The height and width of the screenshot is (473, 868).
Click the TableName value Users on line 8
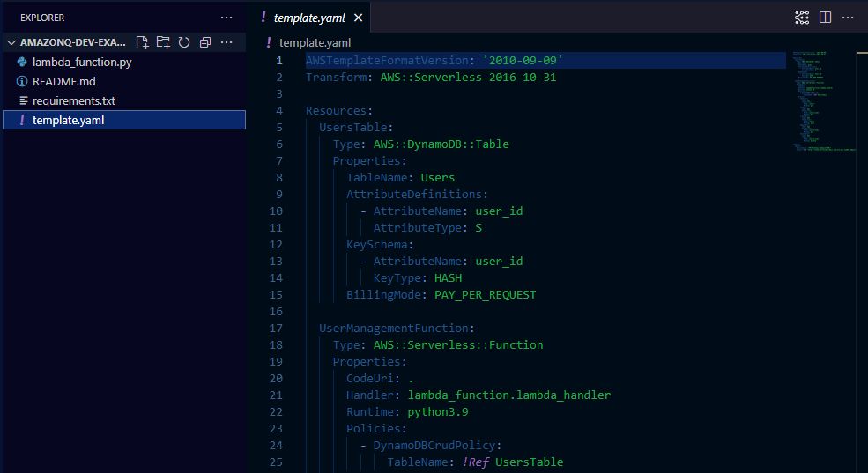(x=437, y=178)
